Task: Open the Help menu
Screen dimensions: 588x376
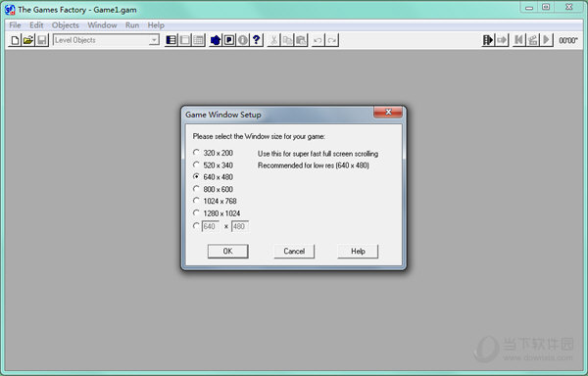Action: 156,25
